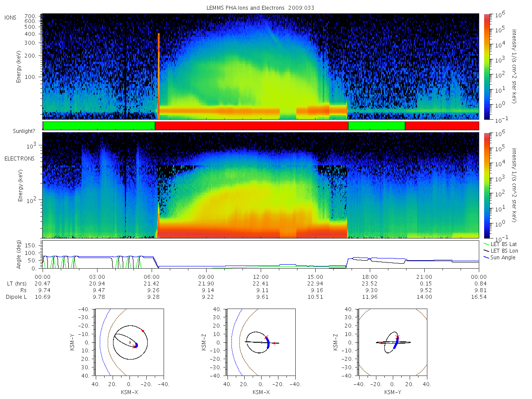532x399 pixels.
Task: Click the green LET BS Lat legend entry
Action: [x=501, y=244]
